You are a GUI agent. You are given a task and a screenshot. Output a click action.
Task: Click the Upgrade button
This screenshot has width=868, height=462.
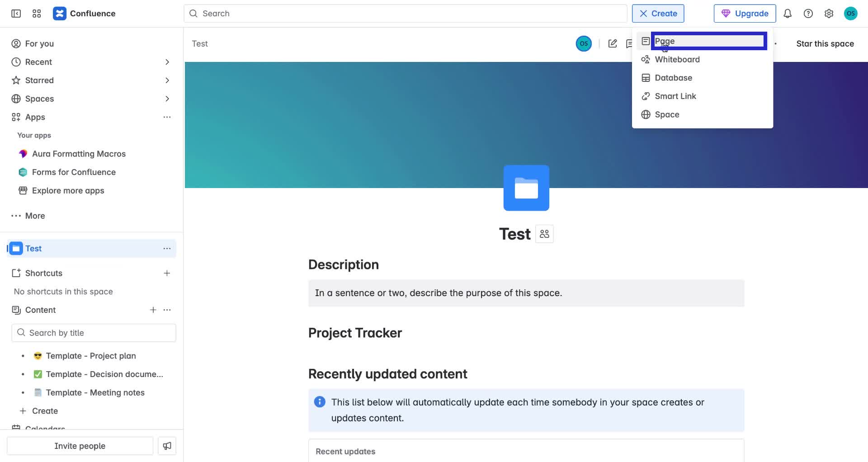745,14
